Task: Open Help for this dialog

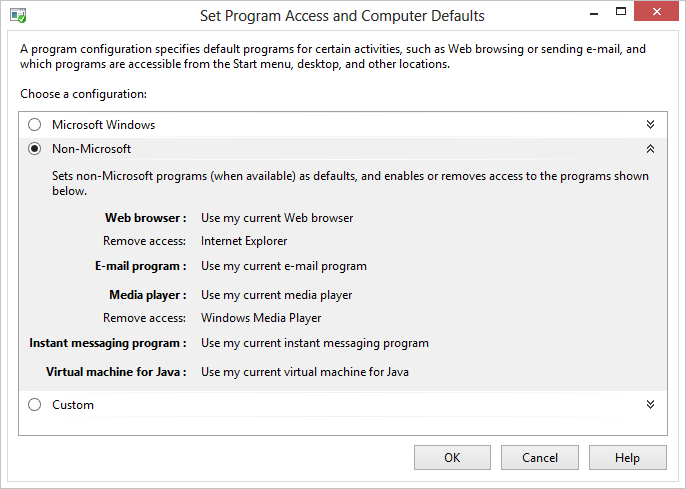Action: (627, 457)
